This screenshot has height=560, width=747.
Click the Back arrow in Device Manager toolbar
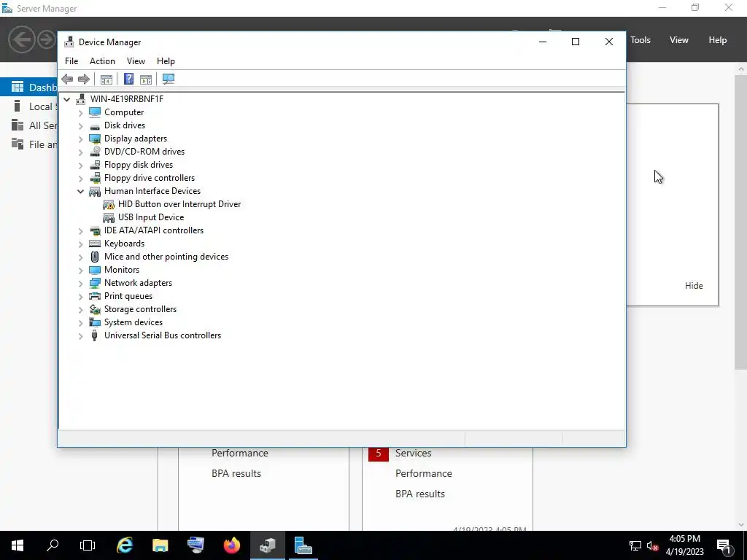67,79
